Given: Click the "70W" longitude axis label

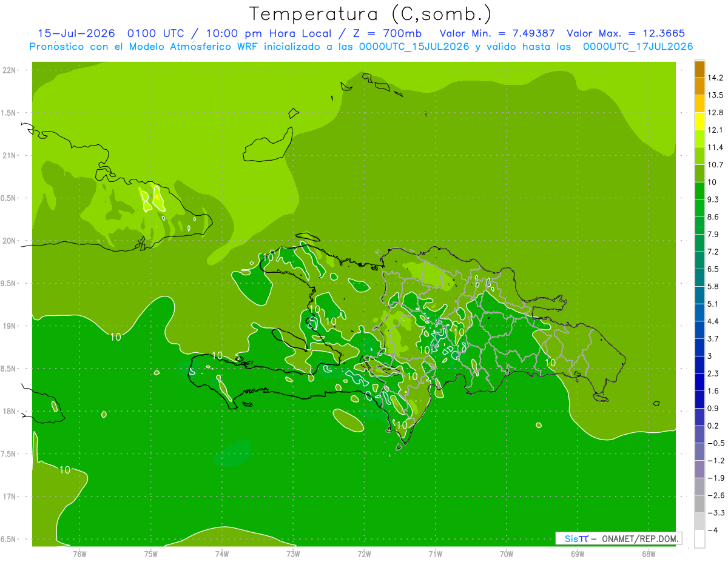Looking at the screenshot, I should [x=507, y=554].
